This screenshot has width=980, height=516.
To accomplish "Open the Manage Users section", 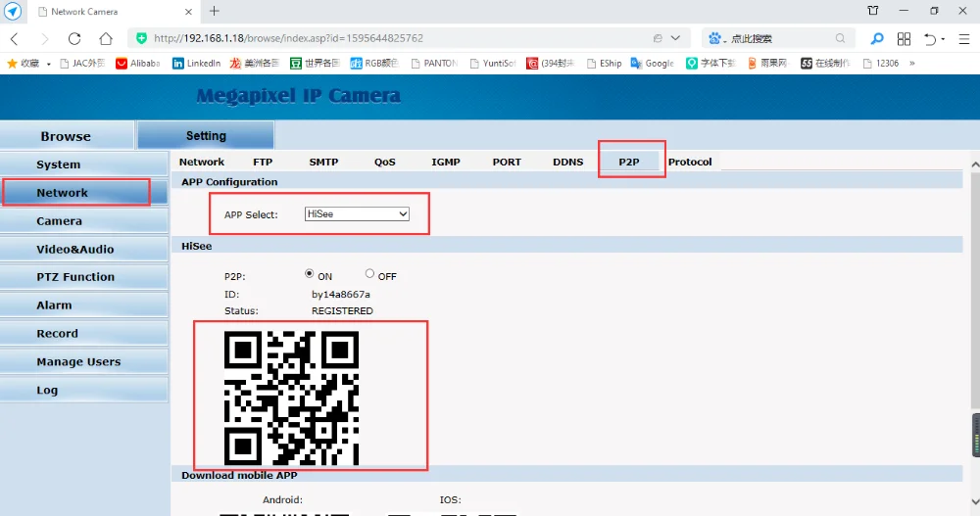I will coord(83,361).
